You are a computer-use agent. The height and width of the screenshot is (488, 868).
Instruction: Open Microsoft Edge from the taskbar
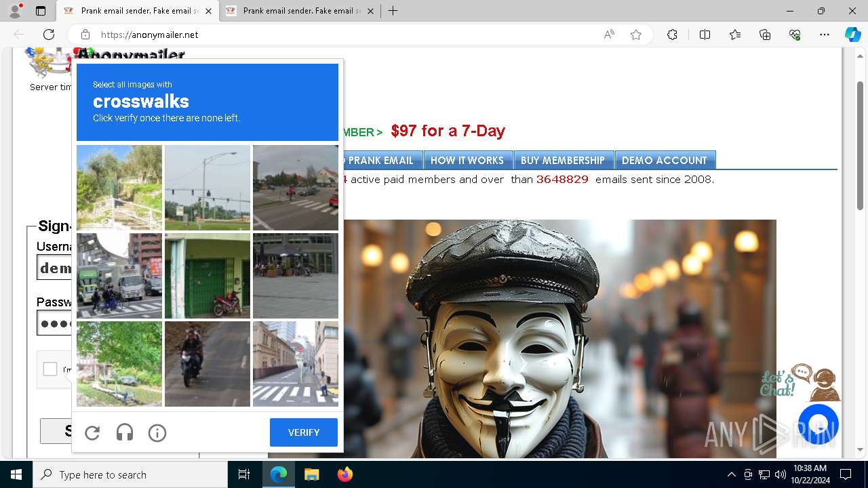pyautogui.click(x=279, y=474)
